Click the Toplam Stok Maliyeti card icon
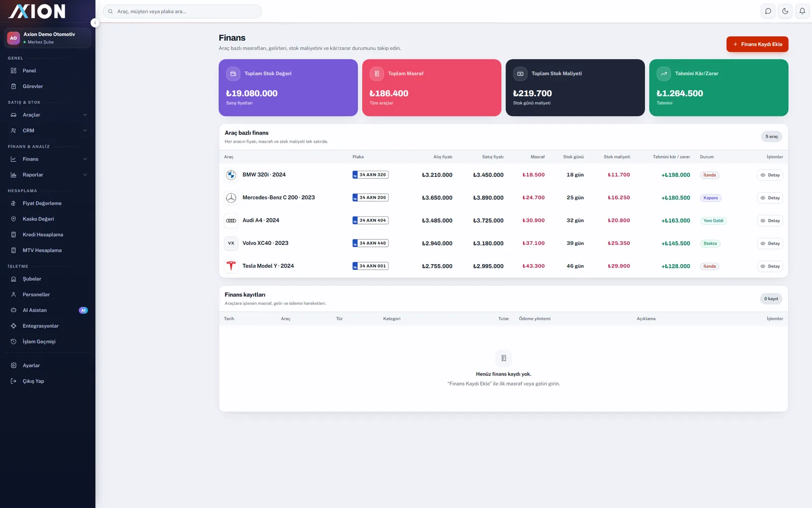The image size is (812, 508). 520,74
